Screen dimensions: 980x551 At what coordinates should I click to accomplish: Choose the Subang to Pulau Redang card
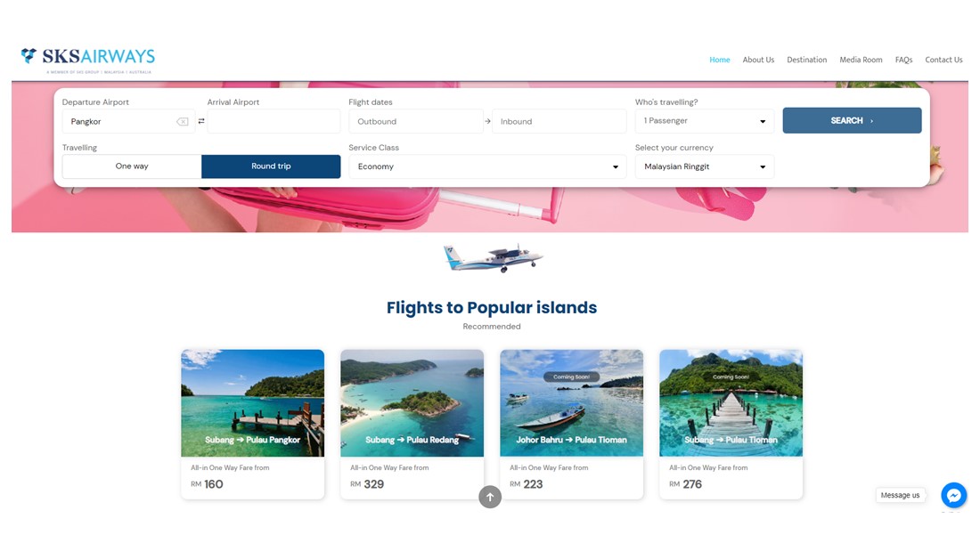point(412,425)
